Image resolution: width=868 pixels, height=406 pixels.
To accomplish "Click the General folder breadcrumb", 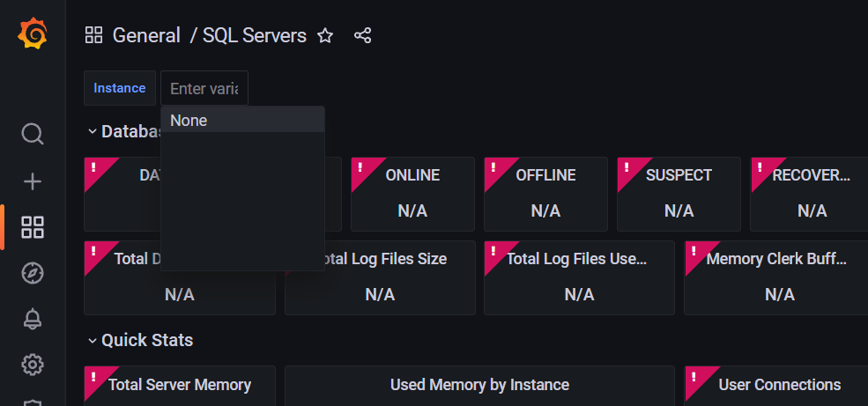I will click(146, 36).
